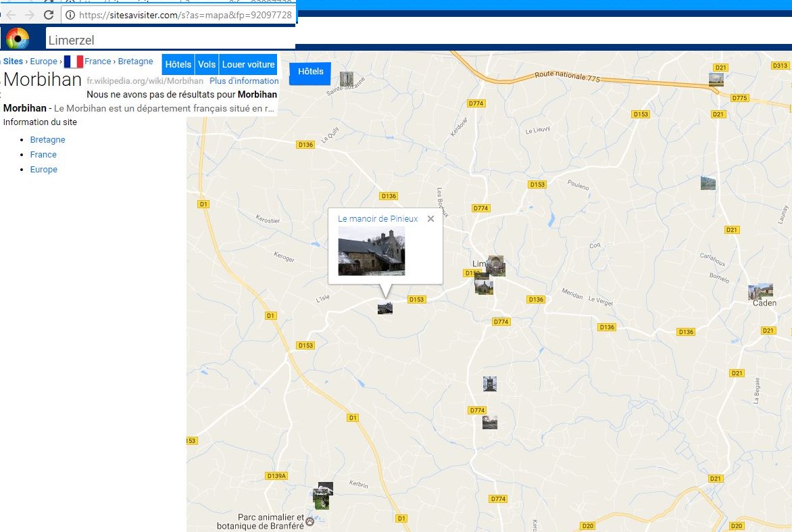
Task: Click the lower photo marker below Limerzel
Action: click(484, 287)
